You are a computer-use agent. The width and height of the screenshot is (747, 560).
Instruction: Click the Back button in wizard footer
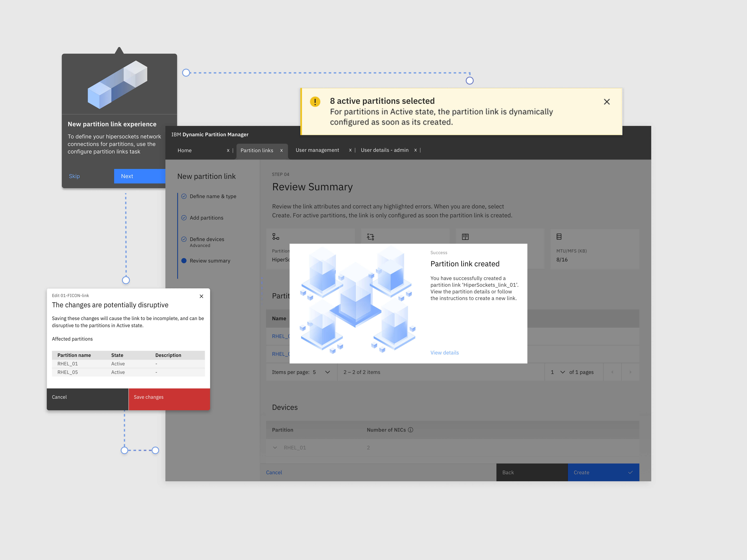532,472
